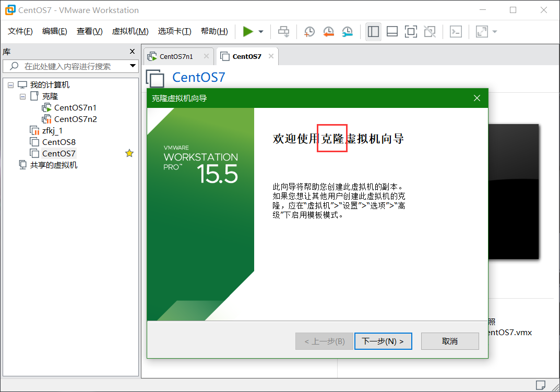560x392 pixels.
Task: Open the 查看(V) menu
Action: point(89,31)
